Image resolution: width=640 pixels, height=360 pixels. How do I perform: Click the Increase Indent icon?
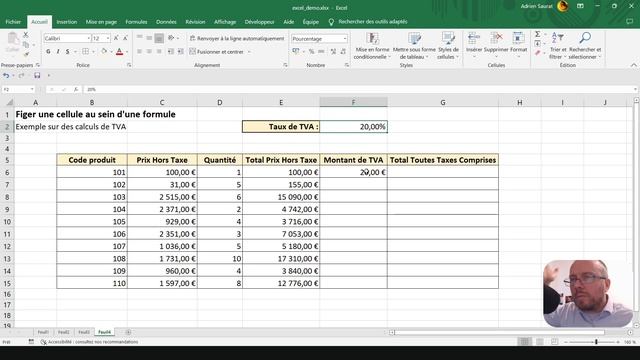tap(180, 51)
